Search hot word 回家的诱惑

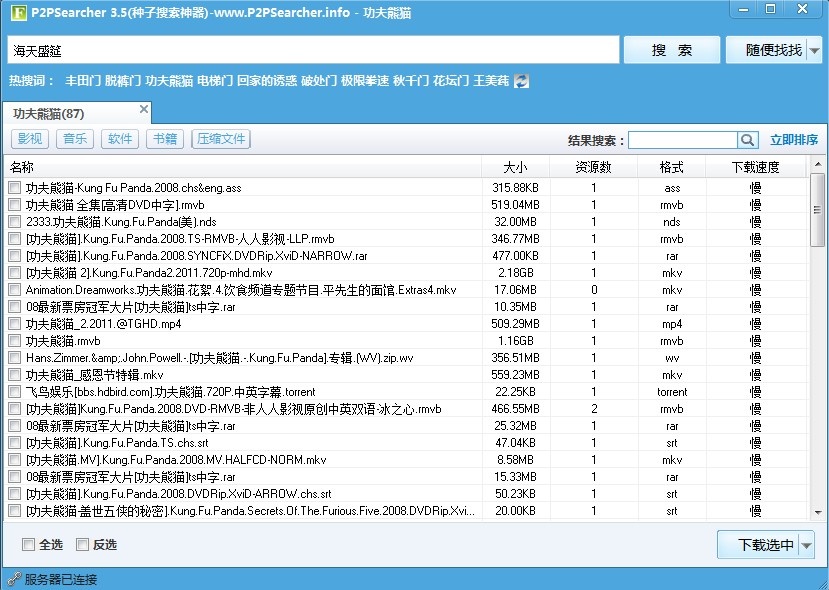click(267, 81)
